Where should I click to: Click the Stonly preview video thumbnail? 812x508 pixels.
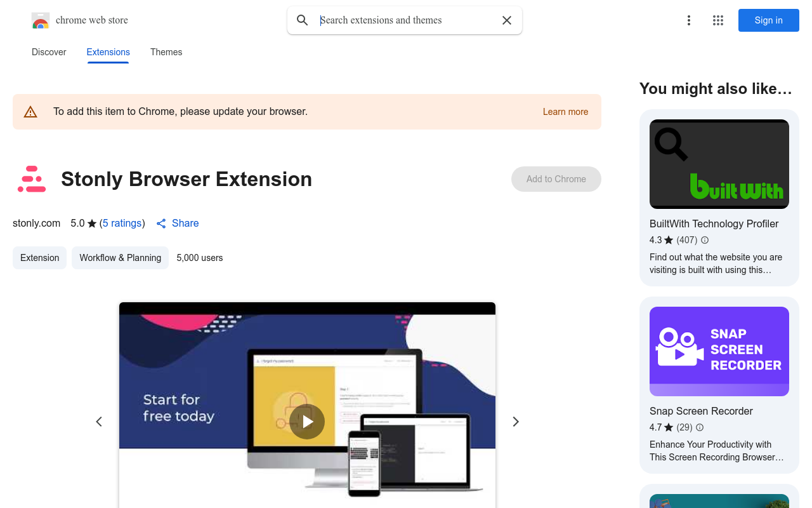(x=307, y=405)
